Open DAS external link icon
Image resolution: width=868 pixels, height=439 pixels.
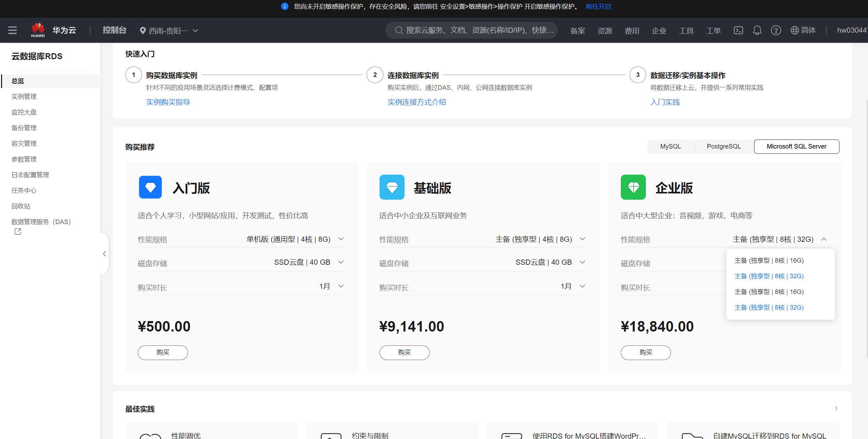coord(18,231)
